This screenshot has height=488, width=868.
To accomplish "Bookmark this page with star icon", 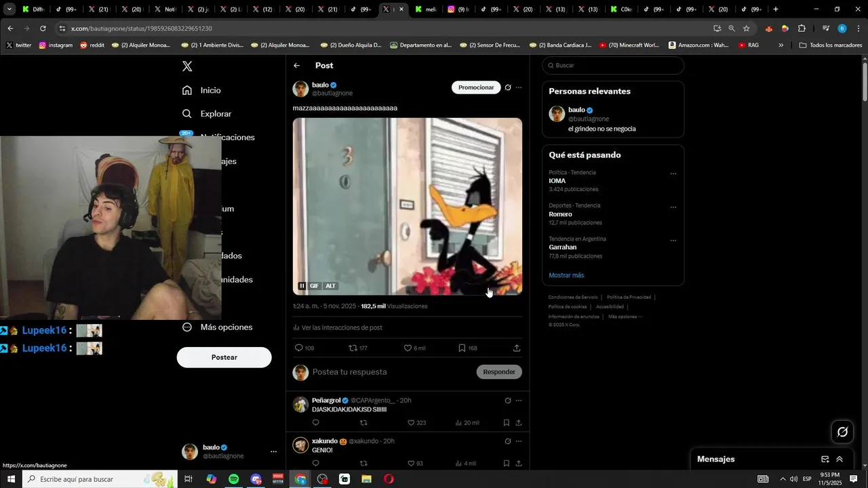I will click(x=747, y=28).
